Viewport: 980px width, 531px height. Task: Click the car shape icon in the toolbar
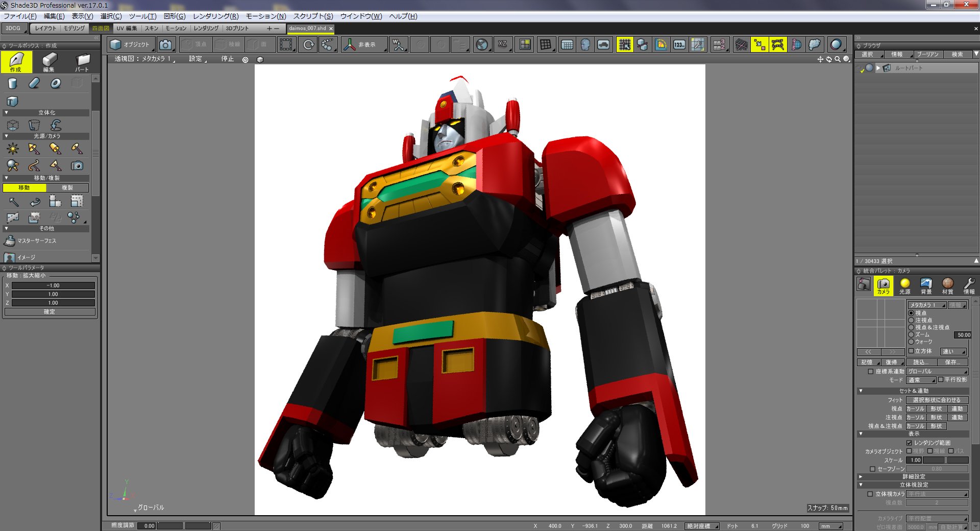coord(603,44)
